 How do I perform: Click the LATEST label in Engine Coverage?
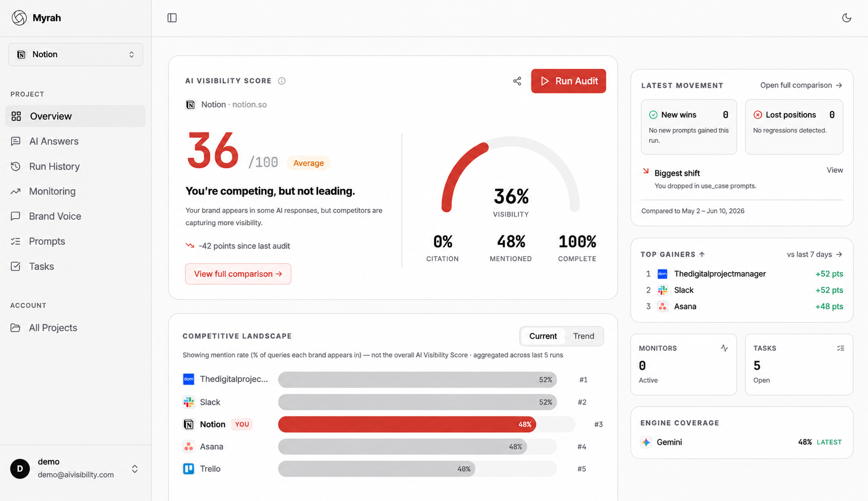point(829,443)
